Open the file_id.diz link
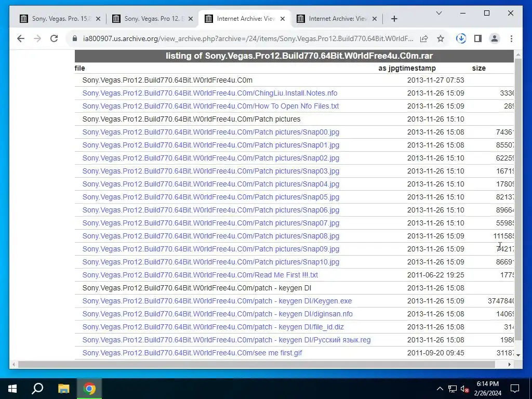 [x=213, y=327]
